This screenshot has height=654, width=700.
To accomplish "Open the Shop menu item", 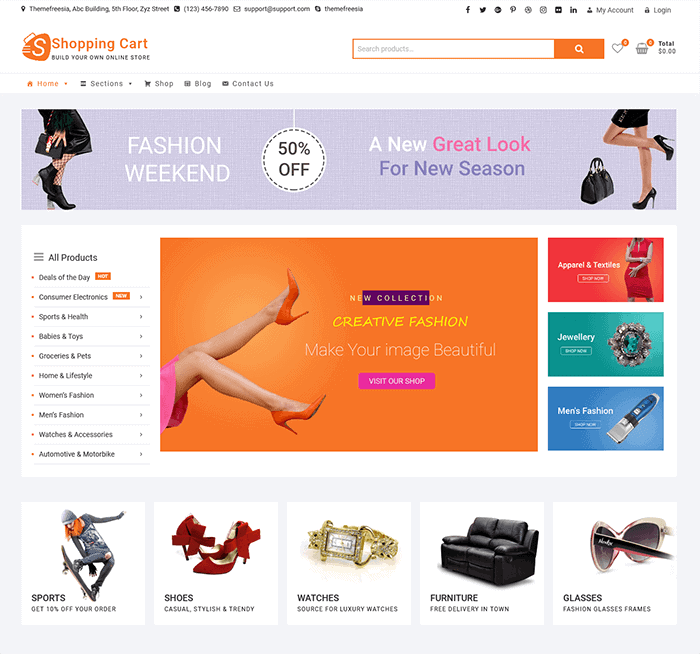I will (x=159, y=83).
